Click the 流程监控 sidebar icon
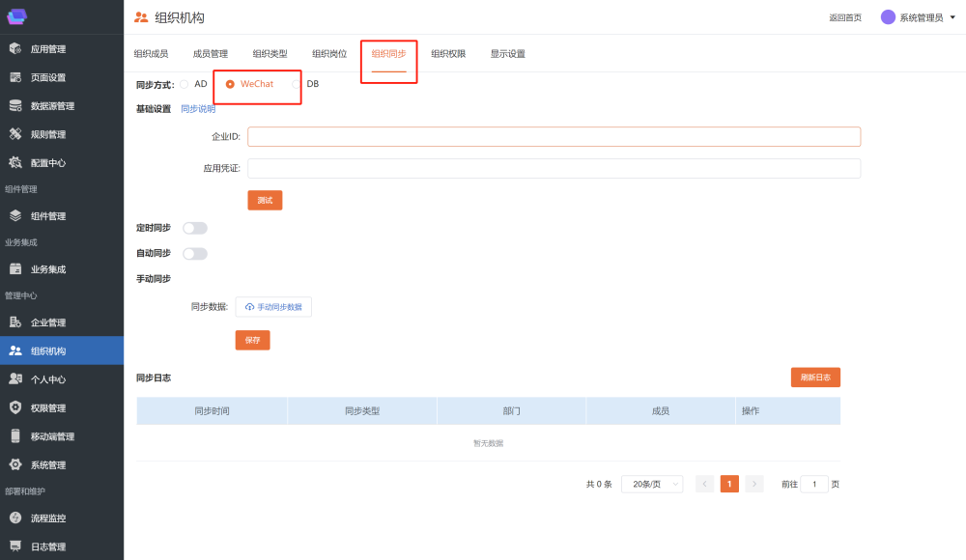Viewport: 966px width, 560px height. tap(15, 518)
